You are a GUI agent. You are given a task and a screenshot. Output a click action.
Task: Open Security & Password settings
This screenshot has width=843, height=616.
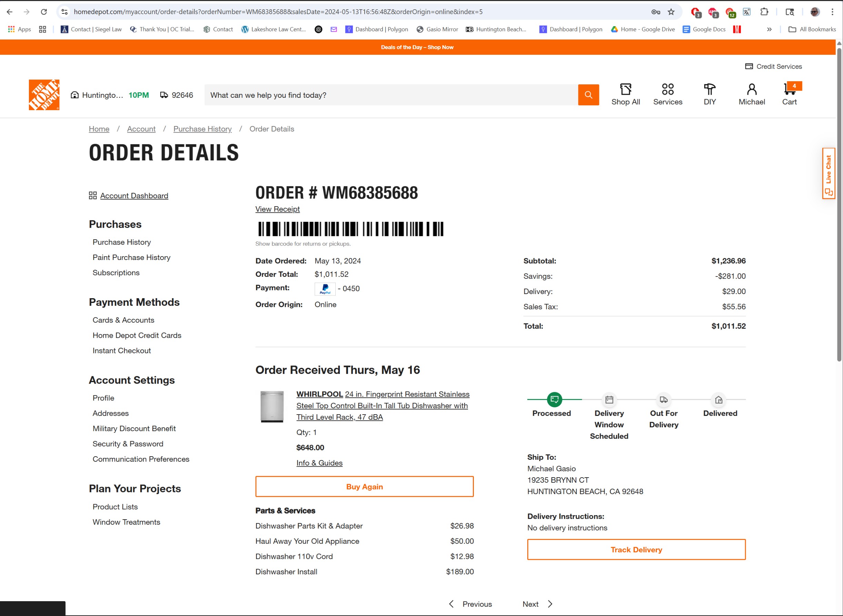(128, 444)
